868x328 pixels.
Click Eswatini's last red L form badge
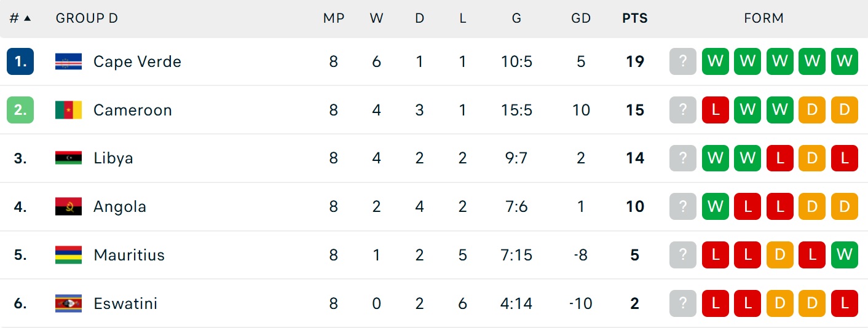point(844,303)
